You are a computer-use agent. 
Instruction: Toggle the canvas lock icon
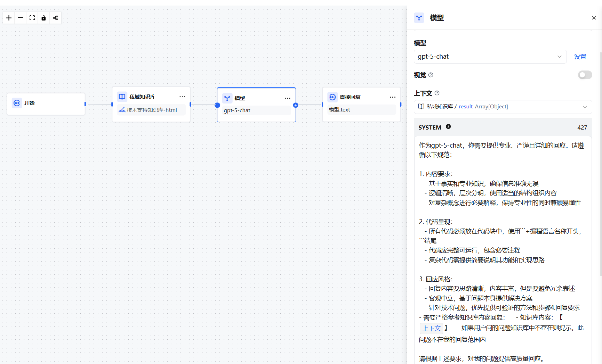point(44,18)
